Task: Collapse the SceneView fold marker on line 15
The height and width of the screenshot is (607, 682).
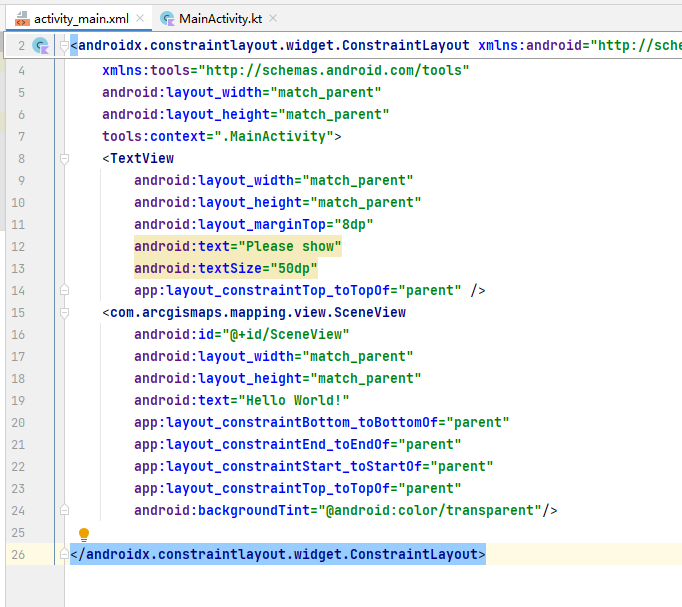Action: click(x=64, y=313)
